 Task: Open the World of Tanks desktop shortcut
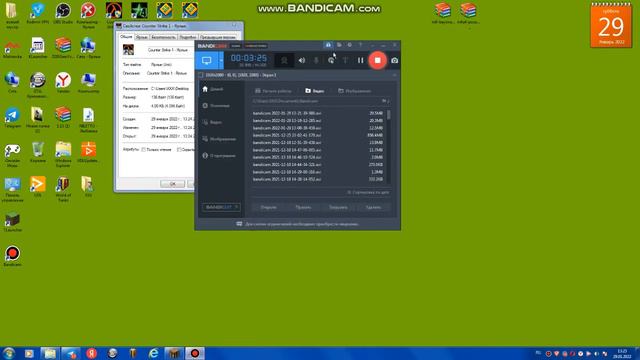63,189
